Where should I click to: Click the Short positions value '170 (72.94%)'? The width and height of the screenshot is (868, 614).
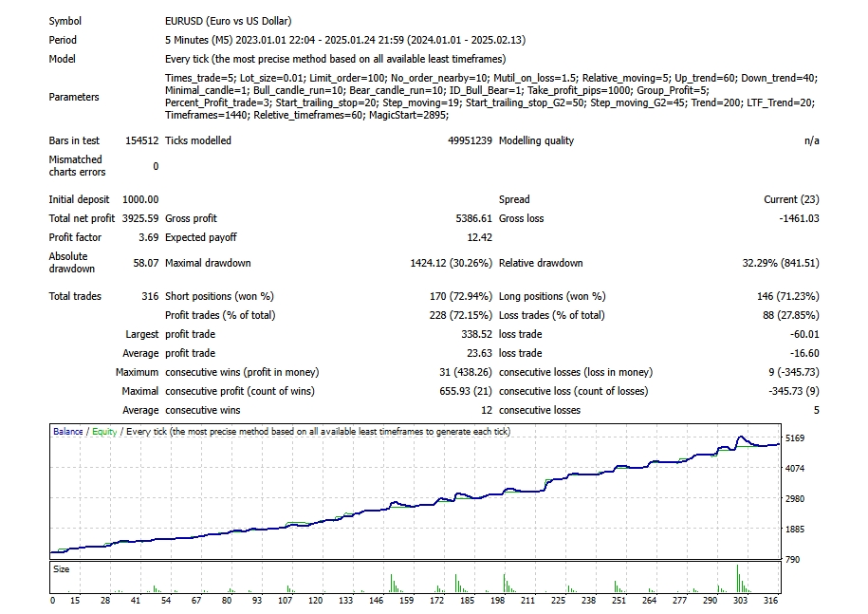pyautogui.click(x=461, y=296)
